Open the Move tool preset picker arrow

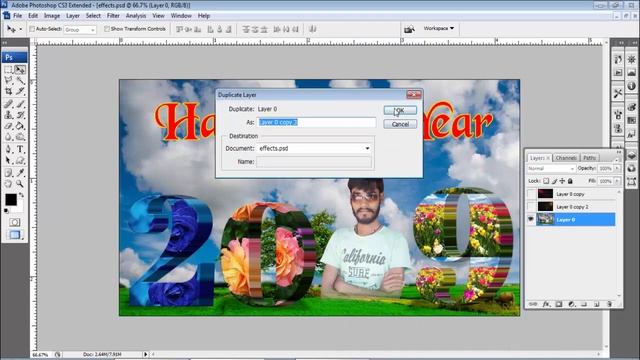point(21,29)
